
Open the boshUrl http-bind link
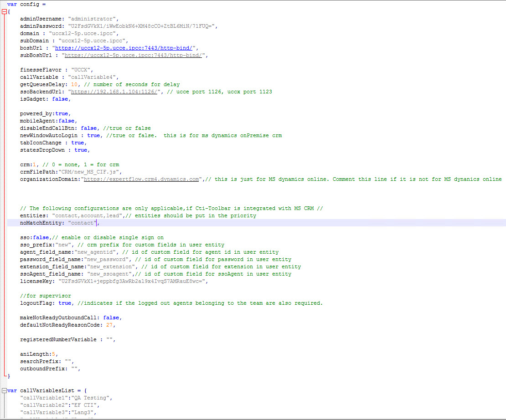pos(125,48)
